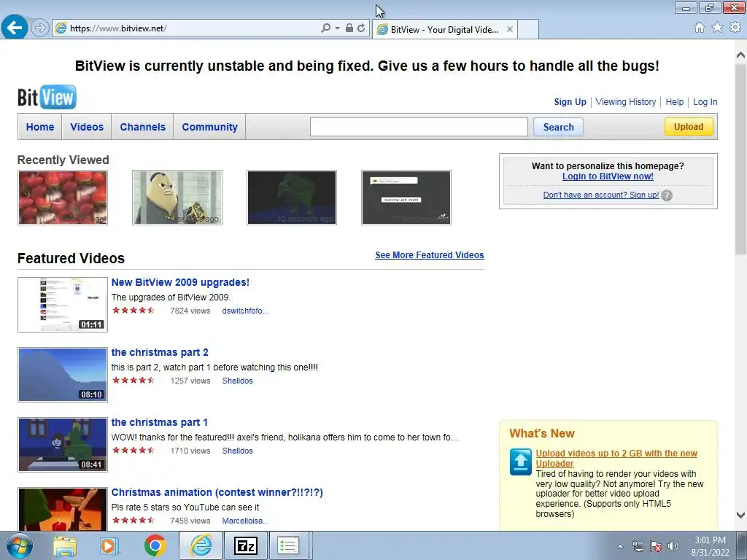Click the network tray icon
The width and height of the screenshot is (747, 560).
point(638,546)
